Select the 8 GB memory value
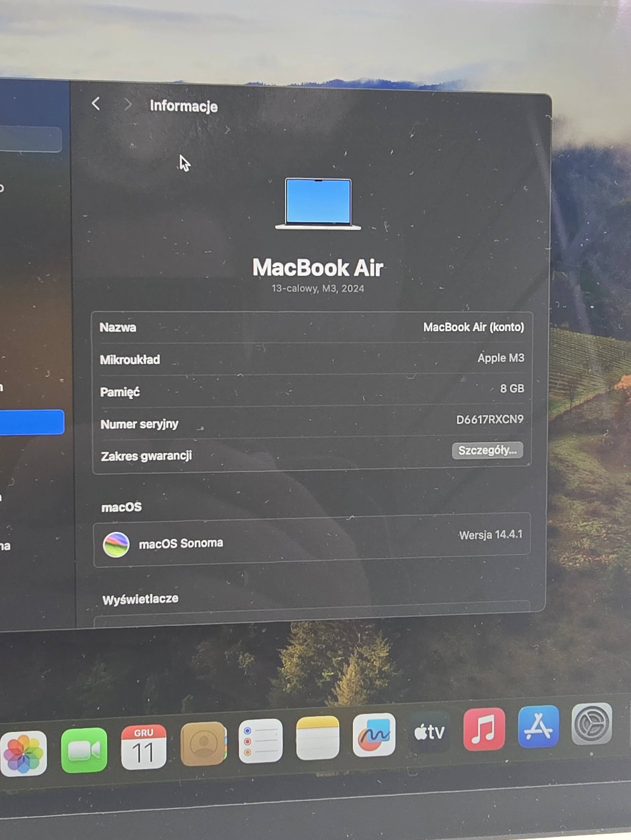The width and height of the screenshot is (631, 840). pos(512,388)
